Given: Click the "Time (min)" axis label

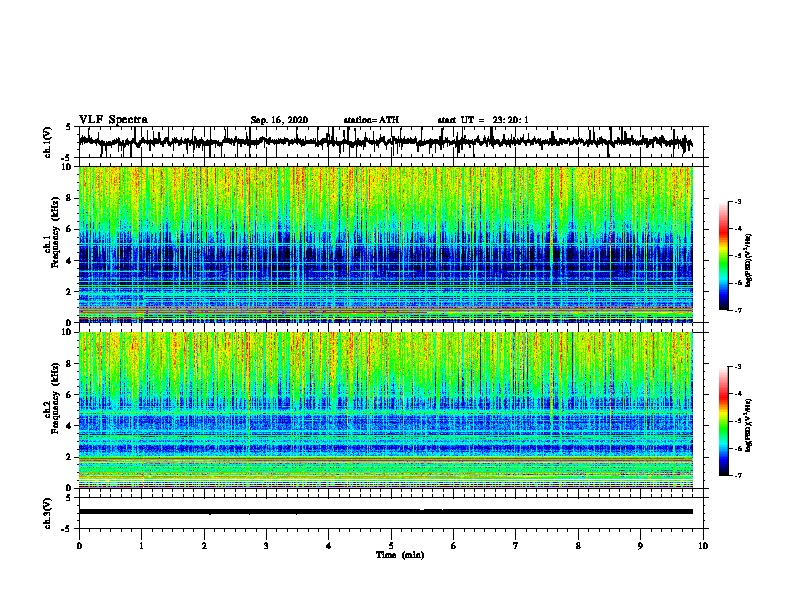Looking at the screenshot, I should coord(400,555).
